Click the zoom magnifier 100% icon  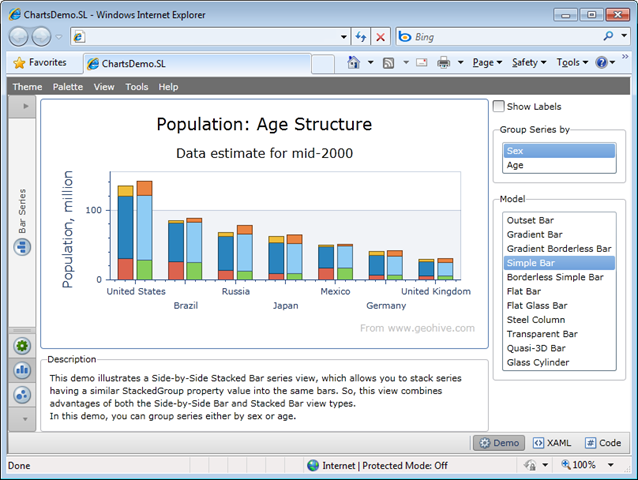coord(566,464)
